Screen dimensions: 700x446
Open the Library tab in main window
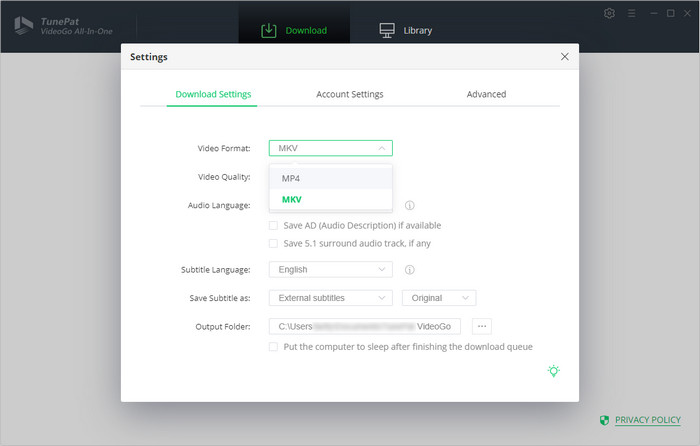click(x=405, y=30)
